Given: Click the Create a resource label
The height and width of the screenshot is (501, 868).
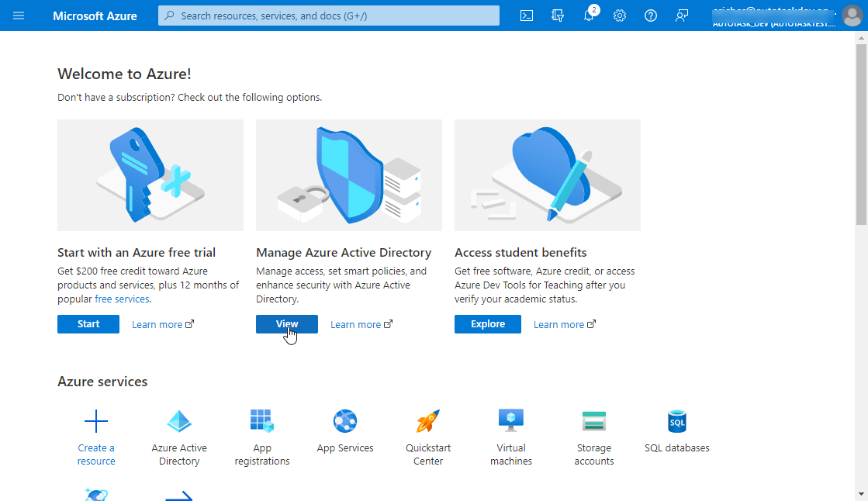Looking at the screenshot, I should point(95,454).
